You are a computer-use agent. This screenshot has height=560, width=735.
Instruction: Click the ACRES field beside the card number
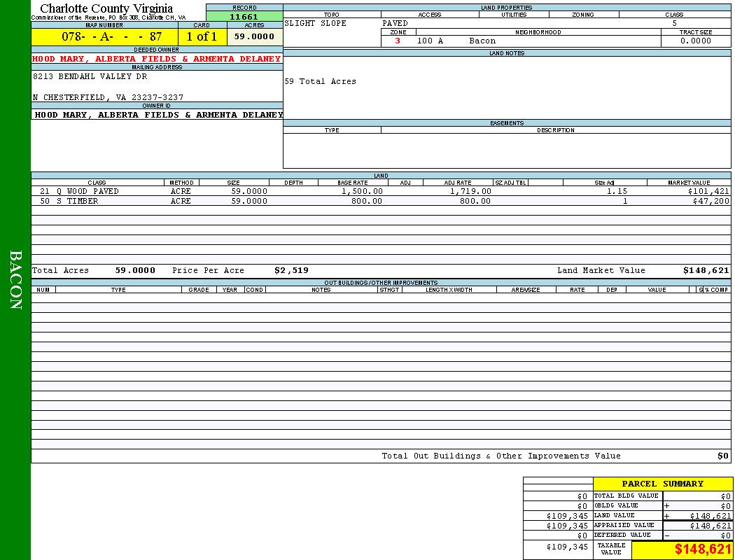(254, 37)
